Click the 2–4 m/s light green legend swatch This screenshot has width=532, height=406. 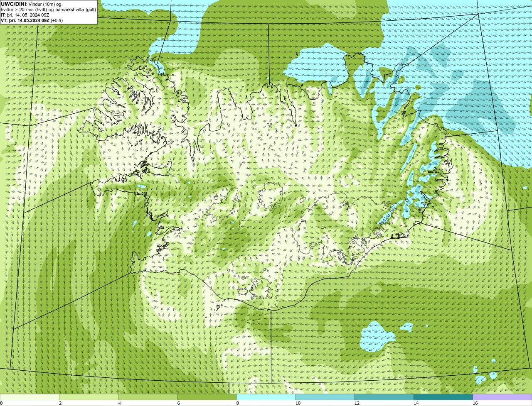click(x=89, y=397)
